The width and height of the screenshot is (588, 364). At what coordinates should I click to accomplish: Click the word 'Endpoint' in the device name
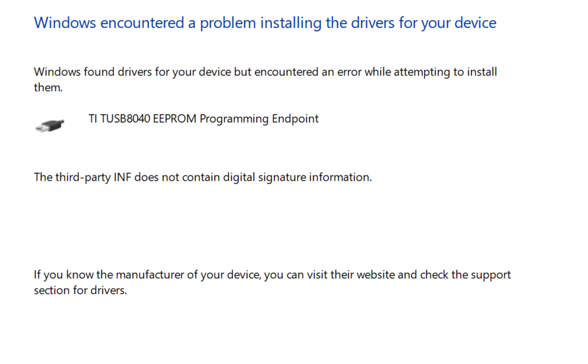pyautogui.click(x=295, y=119)
